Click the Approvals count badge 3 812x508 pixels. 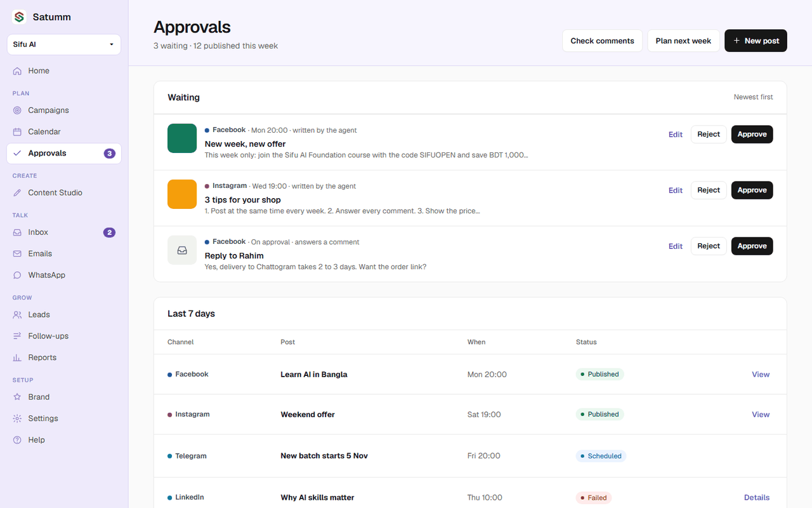[x=109, y=154]
